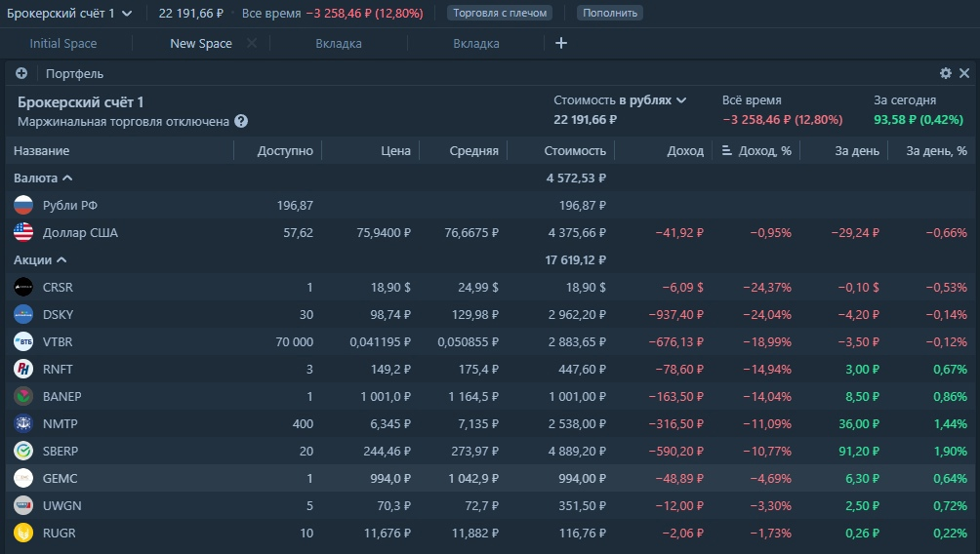Sort by the Стоимость column header

pyautogui.click(x=575, y=150)
